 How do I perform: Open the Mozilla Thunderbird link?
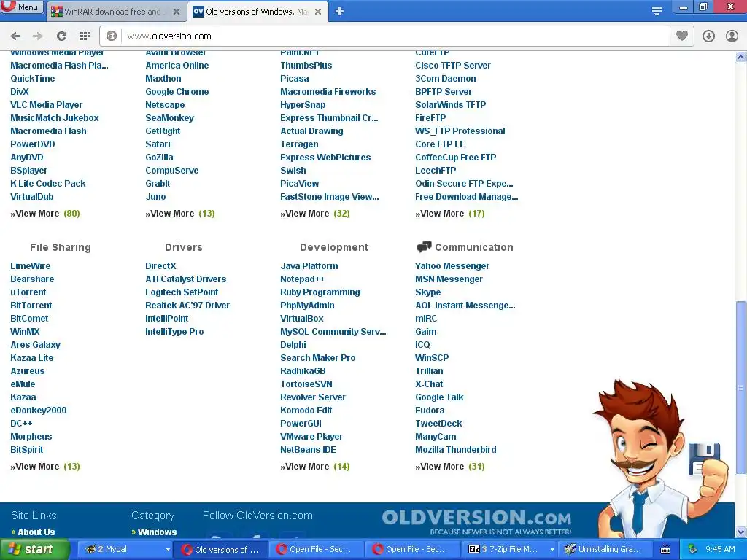455,449
